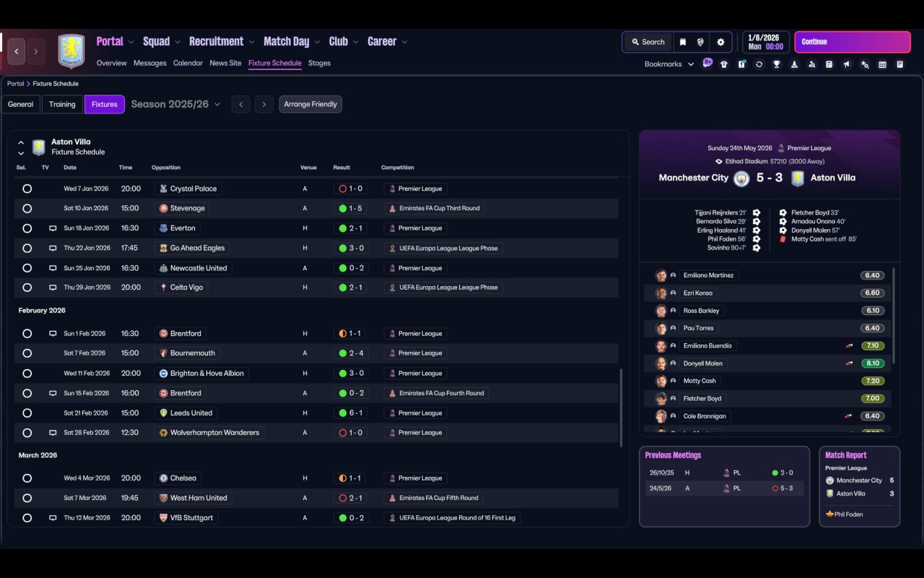Viewport: 924px width, 578px height.
Task: Expand the Bookmarks dropdown
Action: (669, 64)
